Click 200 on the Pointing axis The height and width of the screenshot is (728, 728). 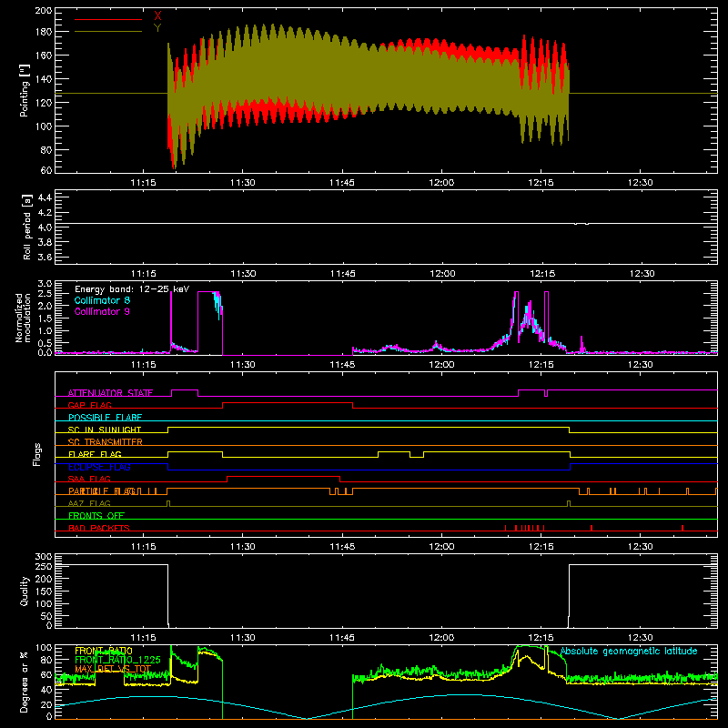point(44,10)
